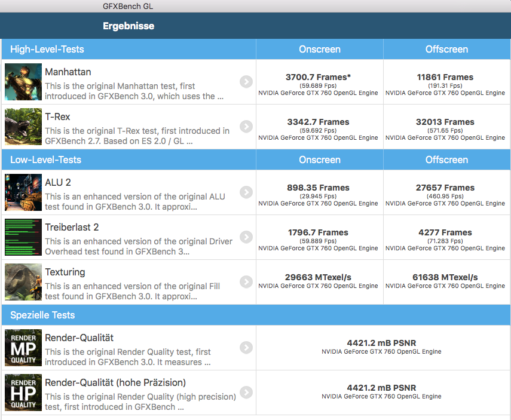This screenshot has width=511, height=420.
Task: Click the T-Rex dinosaur thumbnail
Action: pyautogui.click(x=23, y=127)
